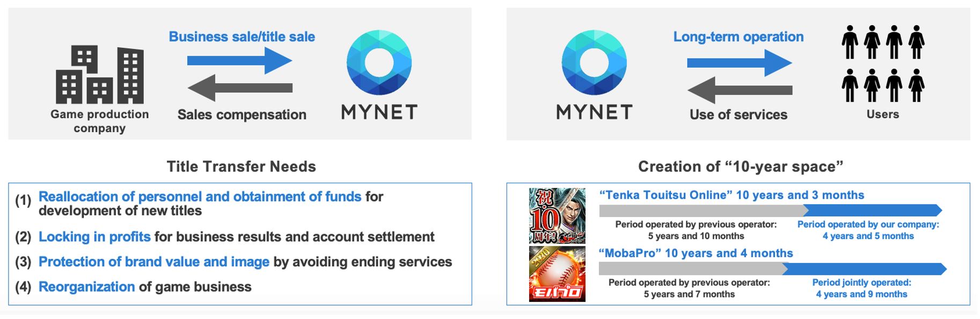Click gray segment of MobaPro timeline bar
Image resolution: width=980 pixels, height=319 pixels.
click(x=690, y=269)
